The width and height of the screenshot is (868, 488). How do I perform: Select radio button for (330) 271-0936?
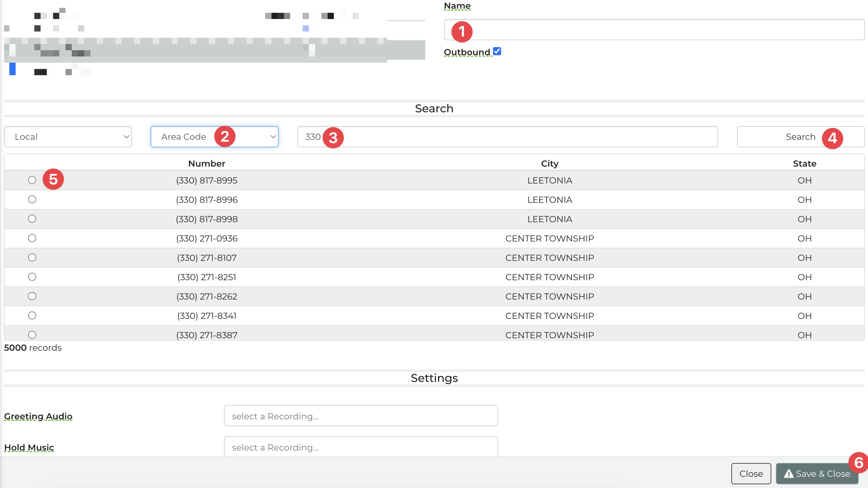tap(32, 238)
